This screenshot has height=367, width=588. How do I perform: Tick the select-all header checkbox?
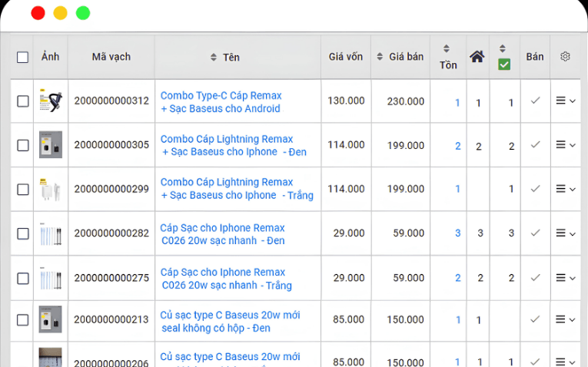(x=22, y=58)
